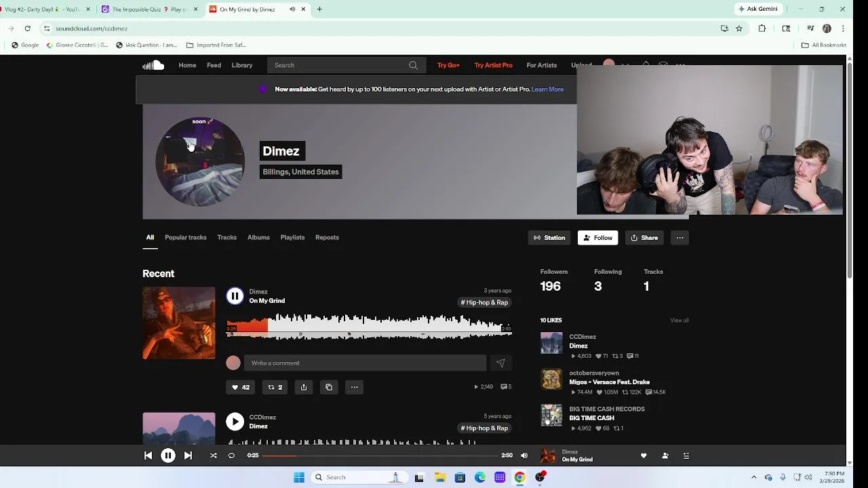This screenshot has height=488, width=868.
Task: Switch to the Playlists tab
Action: (292, 237)
